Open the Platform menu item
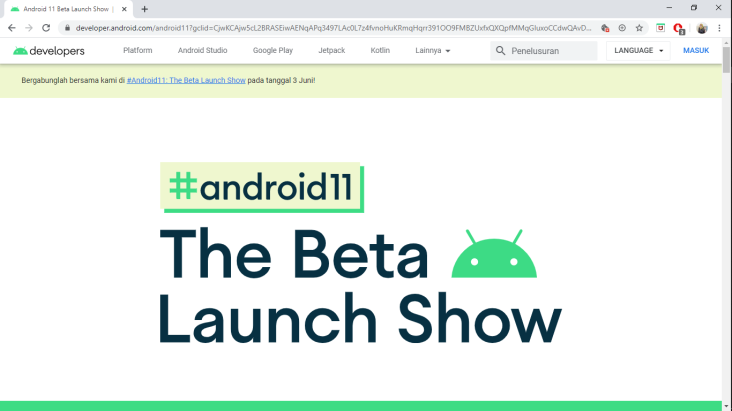Viewport: 732px width, 411px height. coord(138,50)
